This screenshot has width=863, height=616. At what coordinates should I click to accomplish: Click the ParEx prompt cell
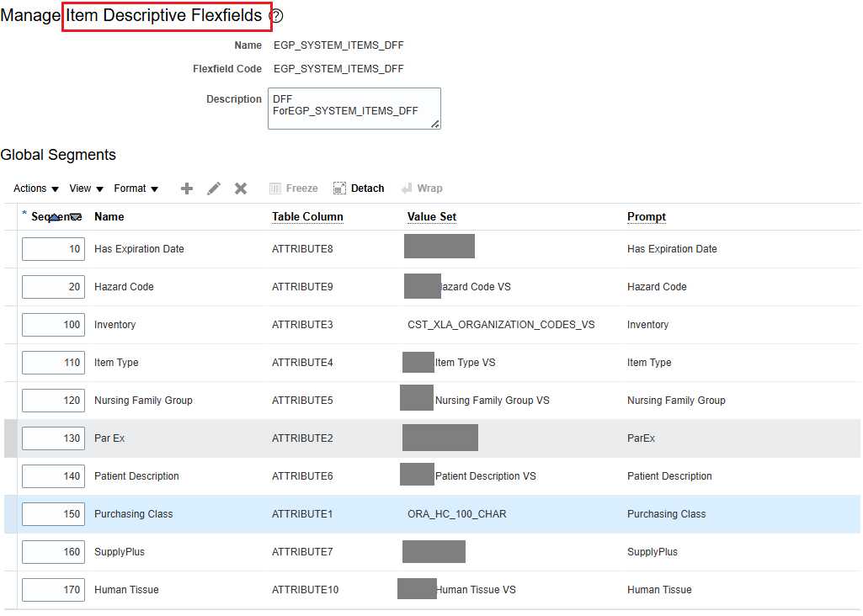click(x=642, y=439)
